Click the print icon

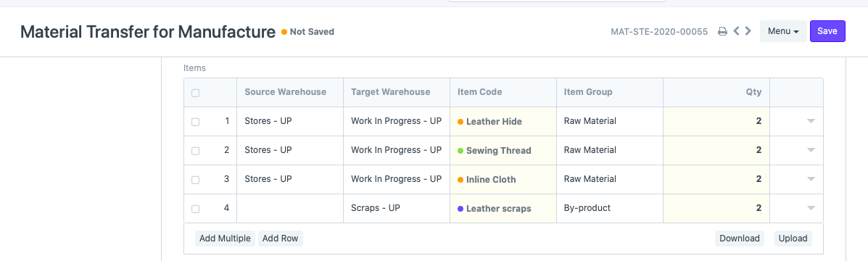[x=722, y=31]
